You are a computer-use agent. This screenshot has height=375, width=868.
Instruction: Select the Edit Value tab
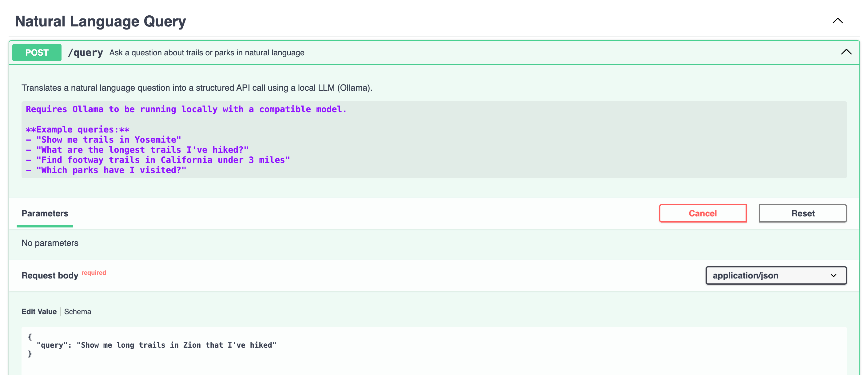(x=39, y=312)
